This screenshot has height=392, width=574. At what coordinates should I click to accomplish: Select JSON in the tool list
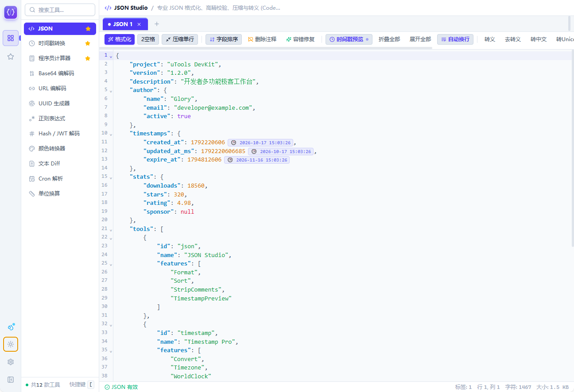click(60, 29)
